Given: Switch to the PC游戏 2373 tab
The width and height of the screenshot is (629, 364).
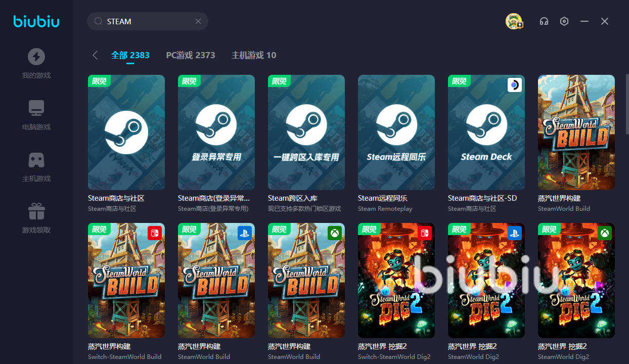Looking at the screenshot, I should tap(191, 55).
